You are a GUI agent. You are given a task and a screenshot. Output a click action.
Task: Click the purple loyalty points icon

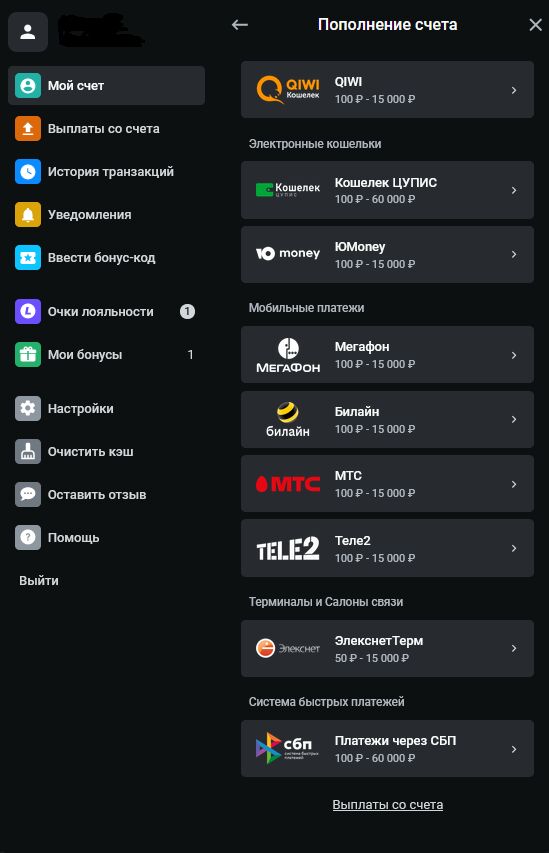(28, 312)
